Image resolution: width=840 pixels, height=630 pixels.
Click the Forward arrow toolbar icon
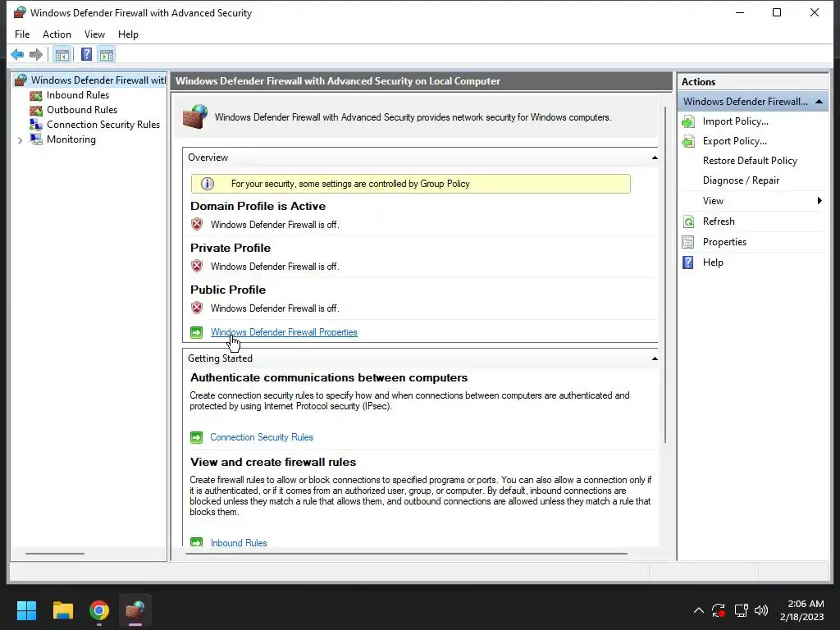[x=36, y=54]
